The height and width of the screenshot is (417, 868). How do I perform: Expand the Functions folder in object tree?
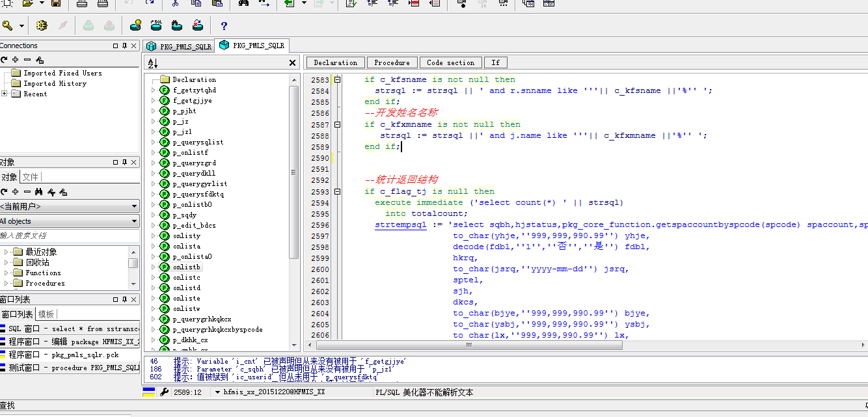click(x=7, y=273)
